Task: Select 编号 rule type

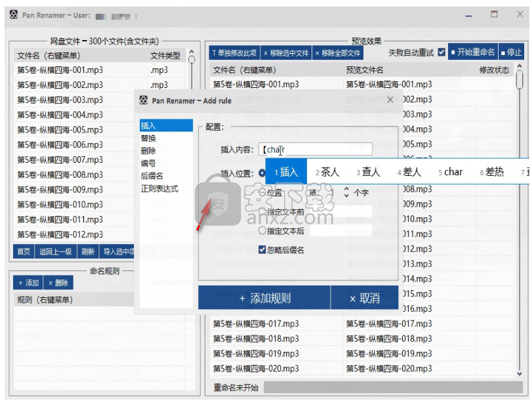Action: point(166,163)
